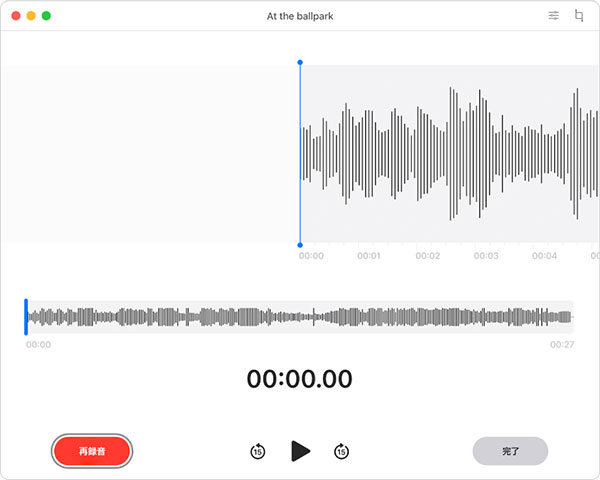Click the blue playhead in overview waveform
The image size is (600, 480).
tap(26, 317)
